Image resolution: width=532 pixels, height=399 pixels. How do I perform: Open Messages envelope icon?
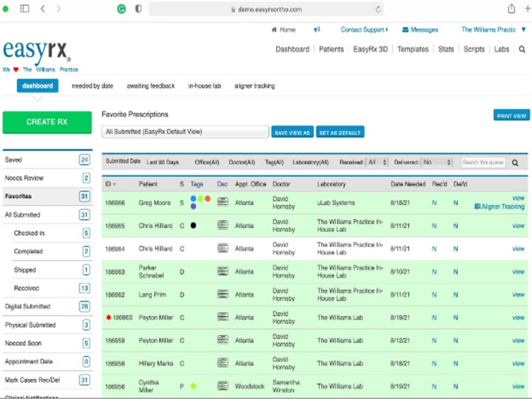pos(405,30)
